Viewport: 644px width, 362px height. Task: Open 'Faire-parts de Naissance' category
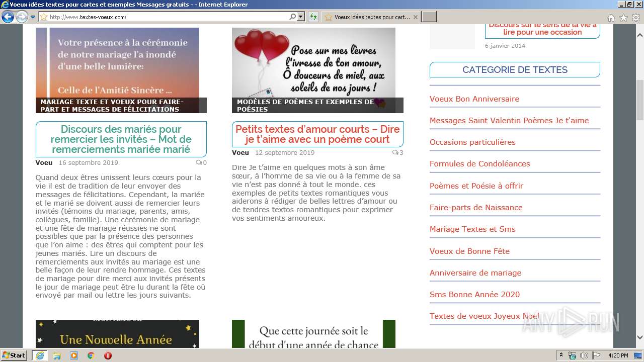pos(476,208)
